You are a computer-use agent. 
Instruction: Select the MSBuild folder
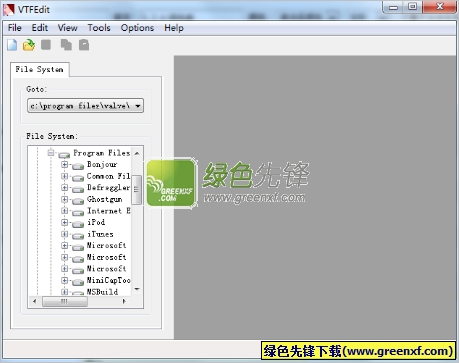102,292
